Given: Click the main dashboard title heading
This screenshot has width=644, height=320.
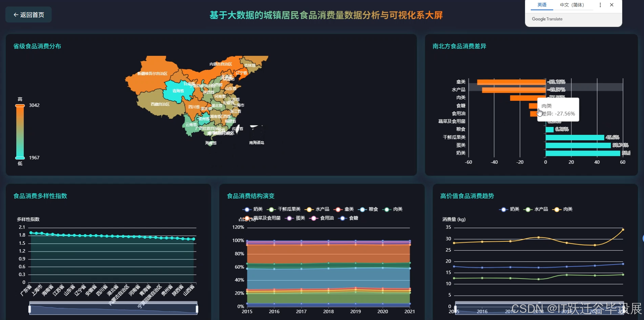Looking at the screenshot, I should click(x=326, y=15).
